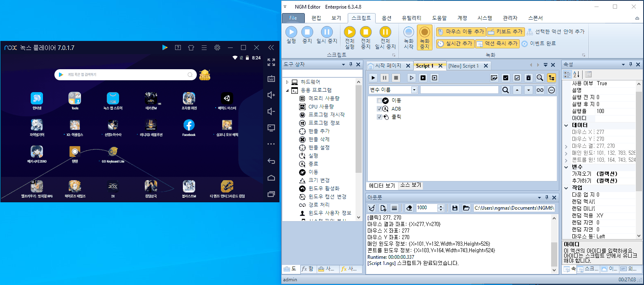Click the filled check-all icon in script toolbar

506,78
